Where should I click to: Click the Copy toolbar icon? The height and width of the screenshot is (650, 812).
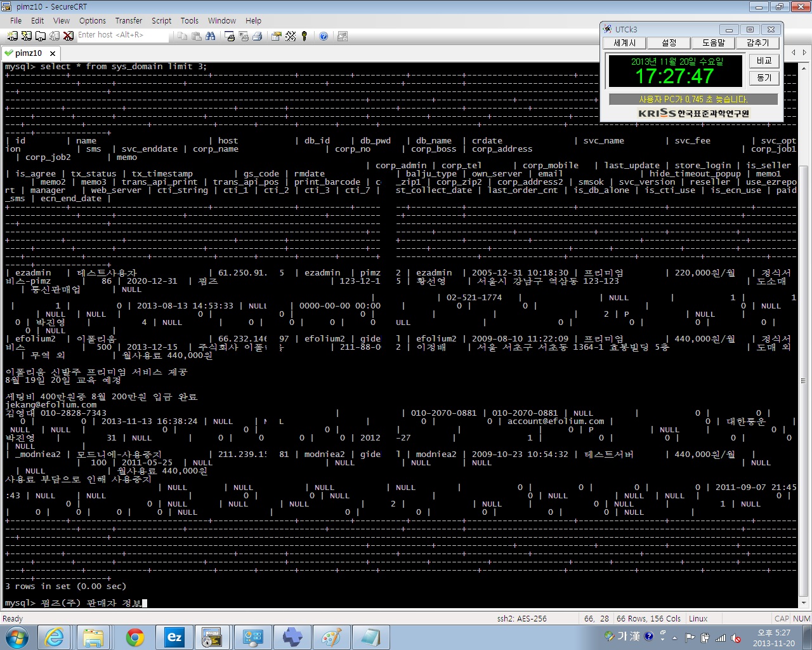[182, 36]
